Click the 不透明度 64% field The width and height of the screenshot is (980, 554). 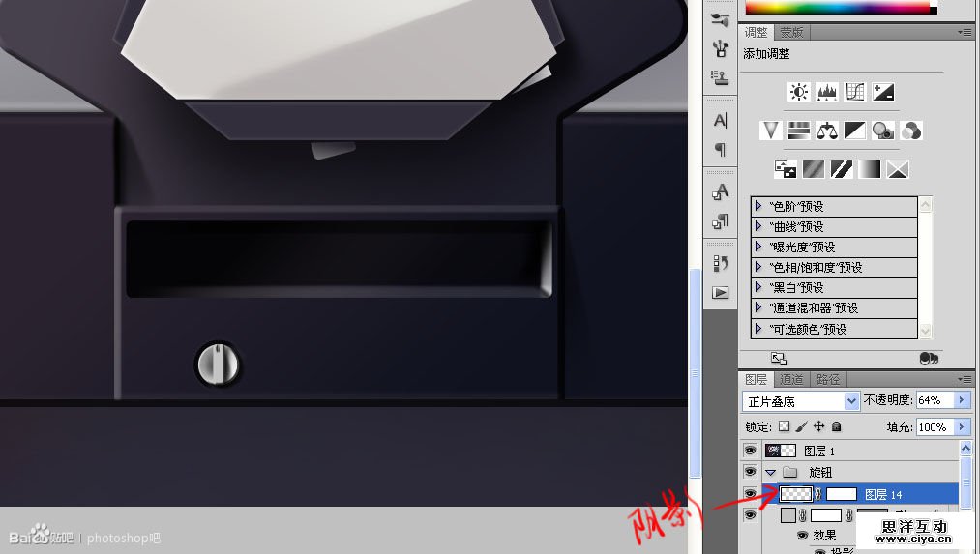click(x=935, y=400)
